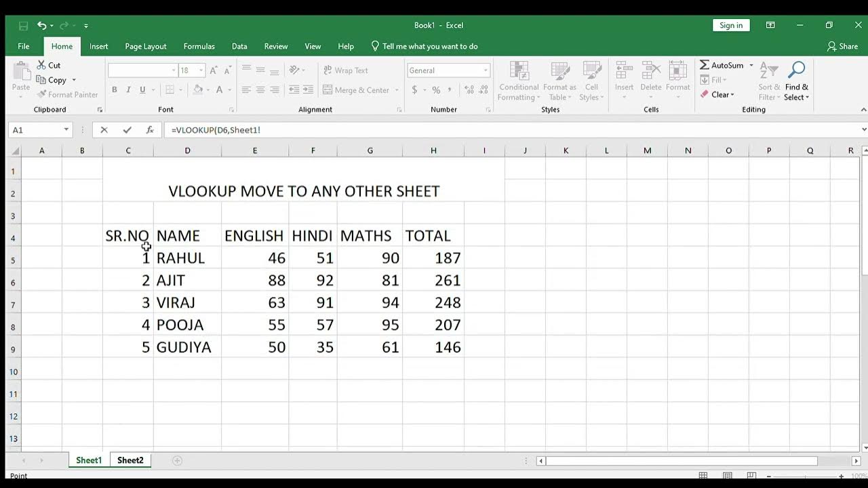Click Increase Font Size icon
Viewport: 868px width, 488px height.
coord(214,70)
